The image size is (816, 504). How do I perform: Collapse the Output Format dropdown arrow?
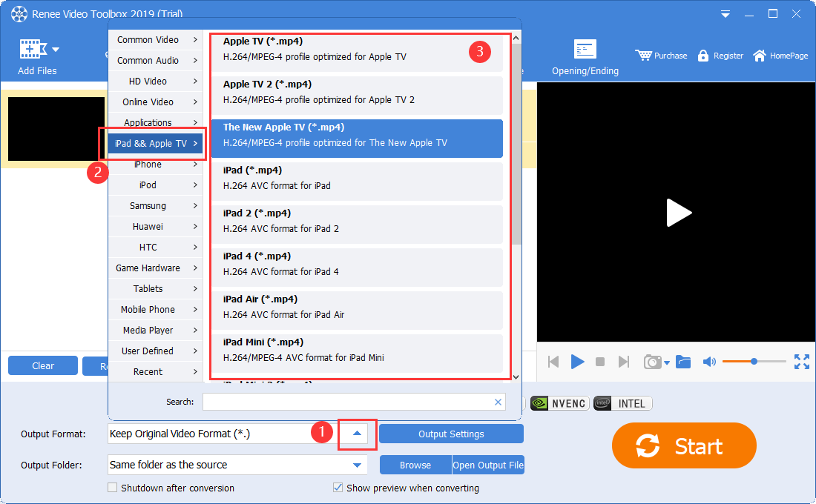(x=358, y=434)
